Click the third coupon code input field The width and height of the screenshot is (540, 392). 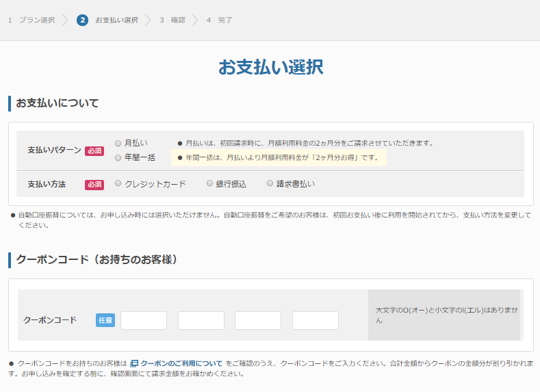point(258,320)
